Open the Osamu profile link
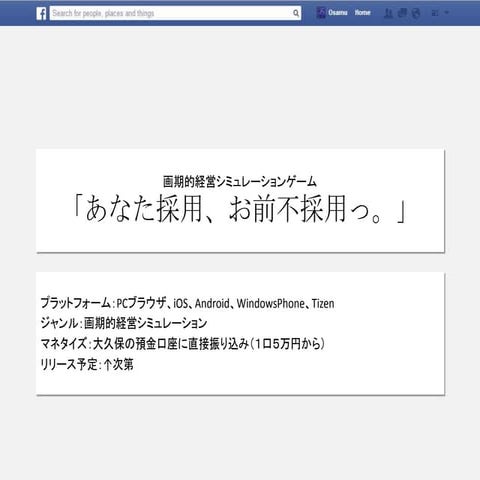 pos(338,13)
